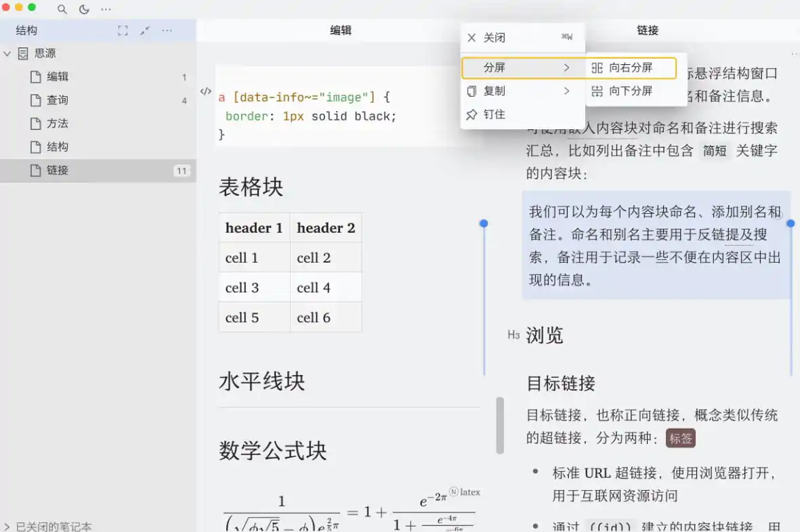
Task: Click the 思源 notebook icon
Action: click(x=23, y=53)
